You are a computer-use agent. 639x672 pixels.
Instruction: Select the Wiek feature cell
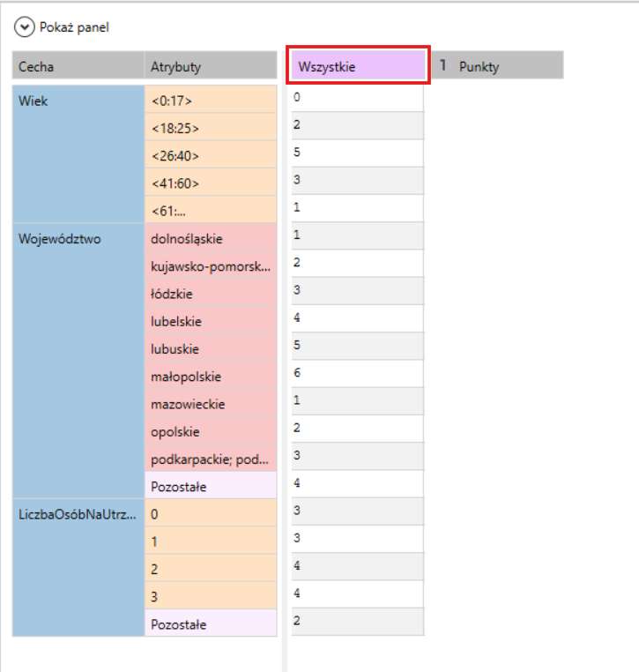78,153
